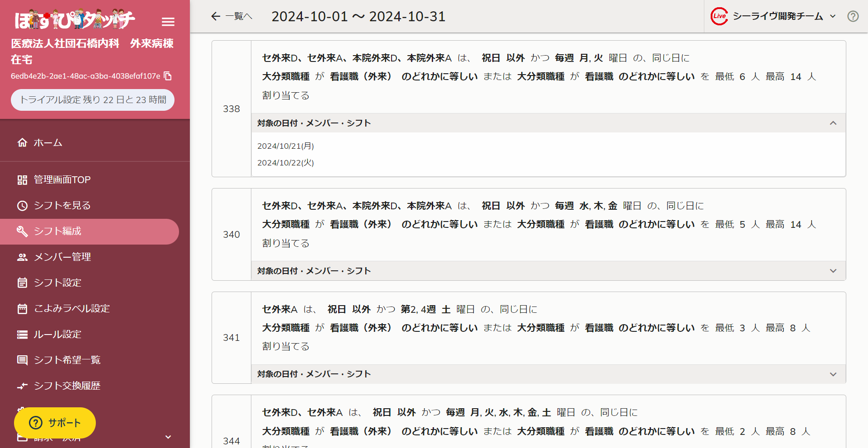The width and height of the screenshot is (868, 448).
Task: Copy the ward ID using copy icon
Action: click(x=168, y=76)
